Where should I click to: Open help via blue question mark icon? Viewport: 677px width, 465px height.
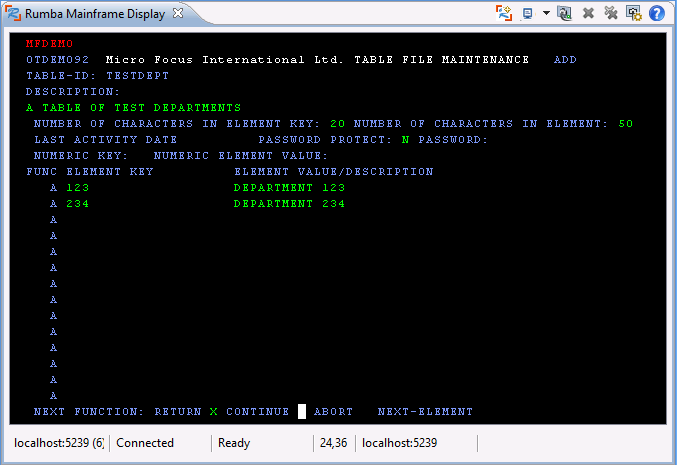[657, 13]
